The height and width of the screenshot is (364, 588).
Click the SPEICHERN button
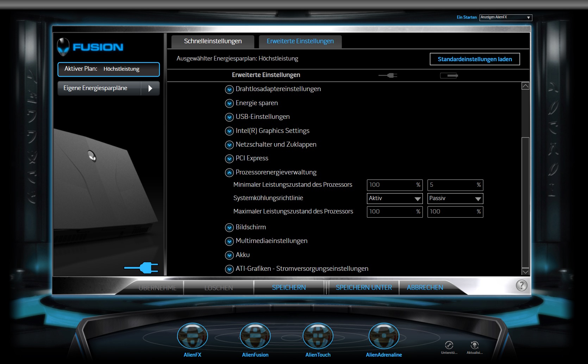coord(289,288)
